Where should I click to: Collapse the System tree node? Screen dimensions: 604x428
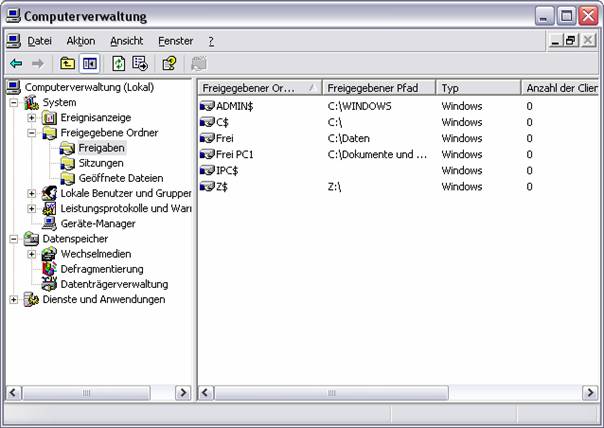13,102
